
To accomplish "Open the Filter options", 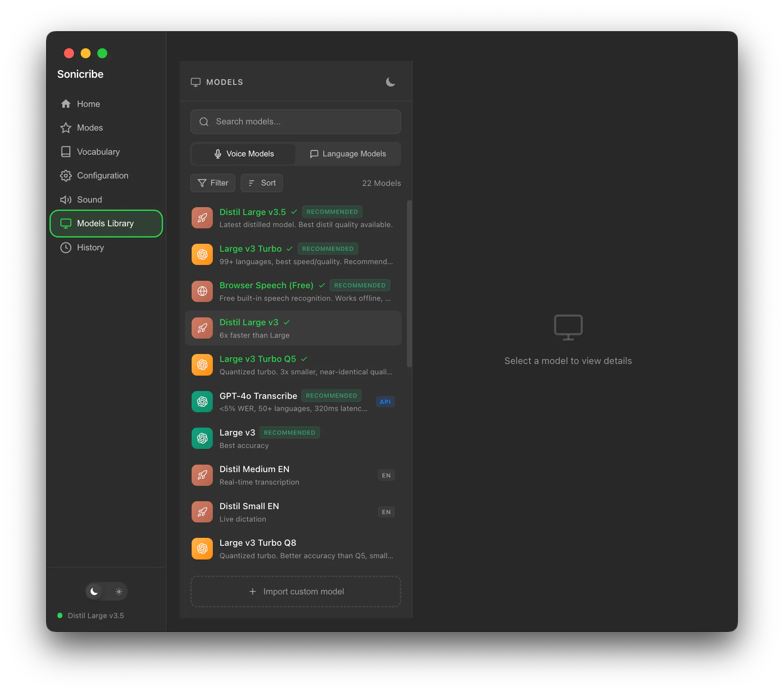I will pyautogui.click(x=213, y=183).
